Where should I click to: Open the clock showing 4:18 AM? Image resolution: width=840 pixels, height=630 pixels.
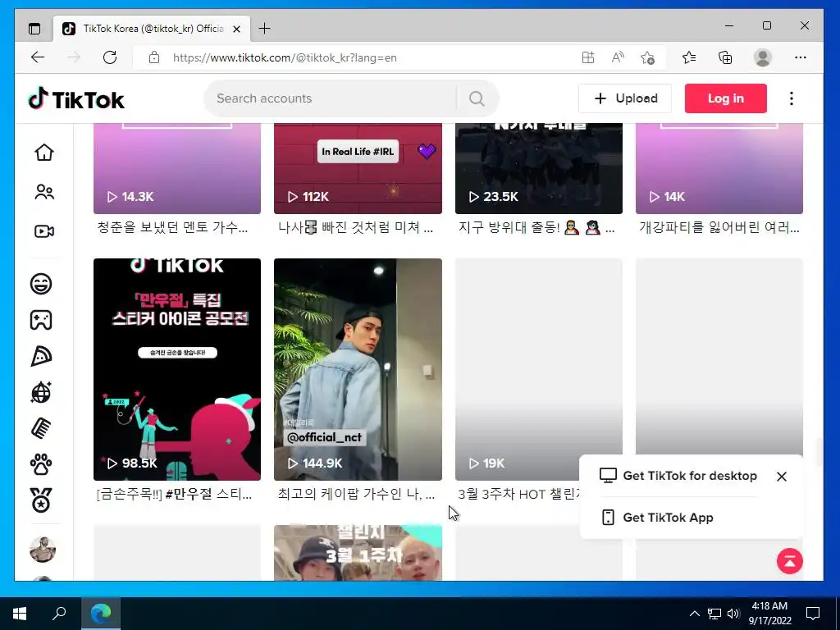tap(769, 614)
